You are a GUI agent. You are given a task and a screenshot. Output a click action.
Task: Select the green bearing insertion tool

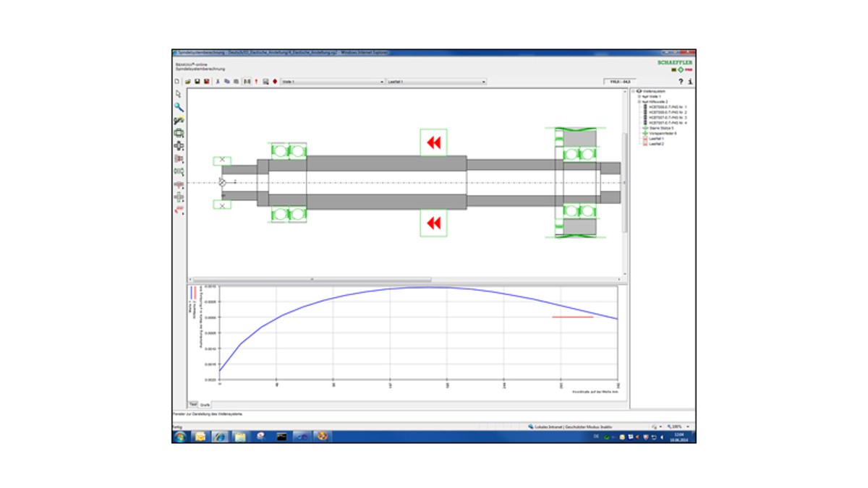177,132
